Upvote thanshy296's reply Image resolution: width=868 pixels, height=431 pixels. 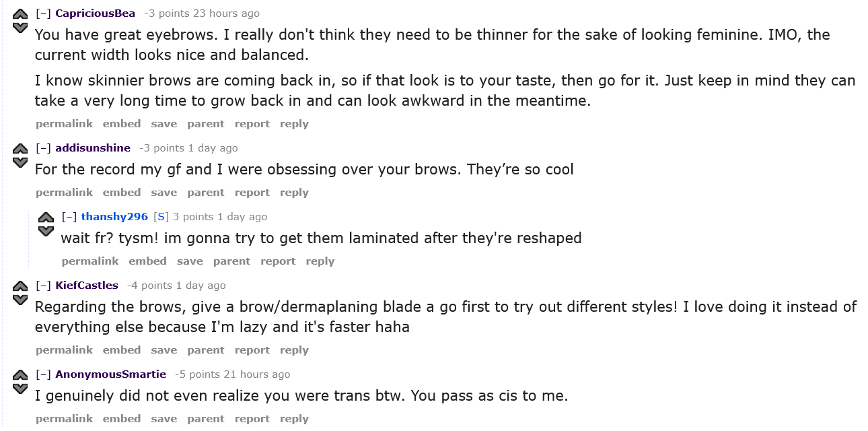click(46, 218)
